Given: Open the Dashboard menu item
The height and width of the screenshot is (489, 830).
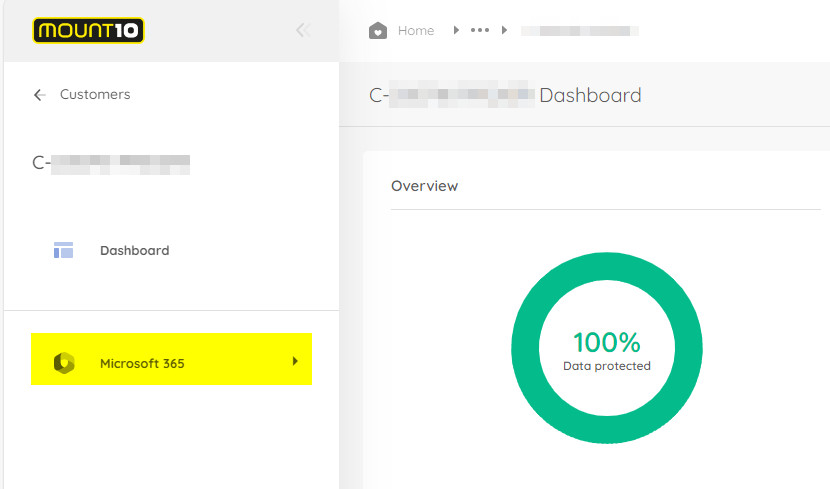Looking at the screenshot, I should pos(134,250).
